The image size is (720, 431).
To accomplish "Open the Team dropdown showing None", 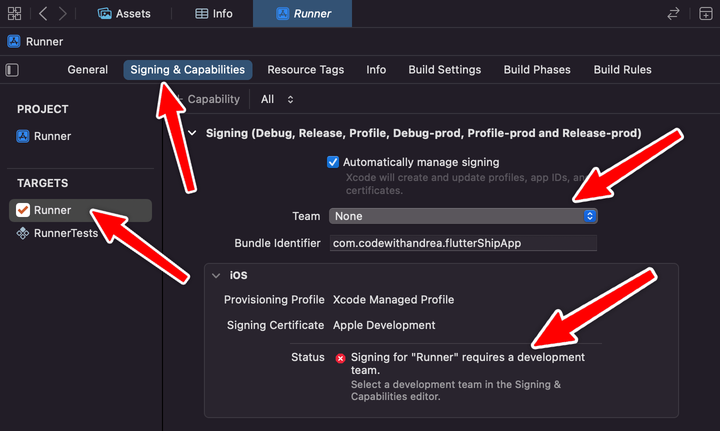I will 463,216.
